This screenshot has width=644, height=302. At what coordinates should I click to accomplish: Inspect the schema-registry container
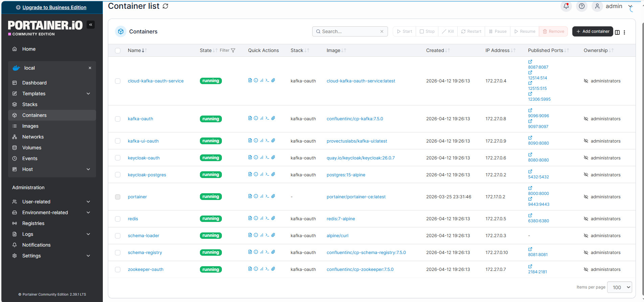click(256, 252)
